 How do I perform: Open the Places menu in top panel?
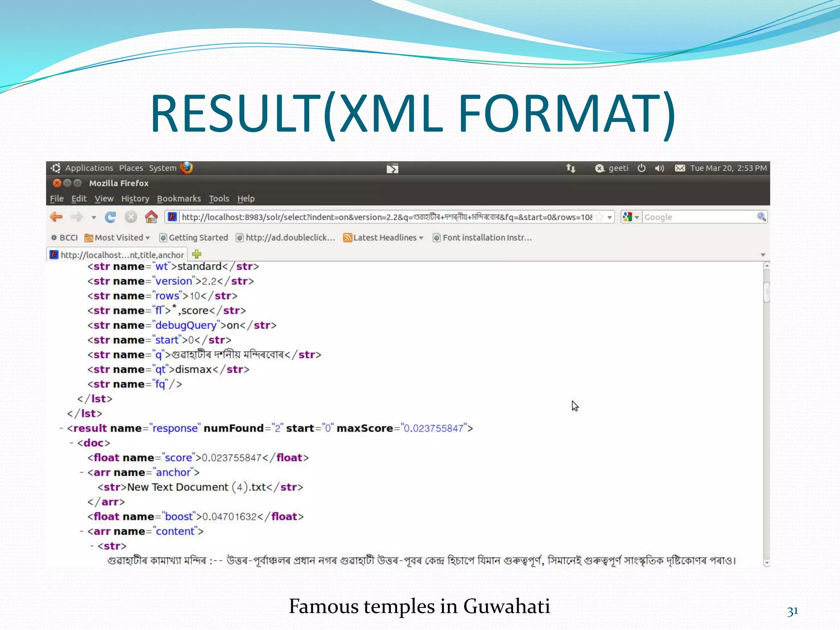point(131,168)
